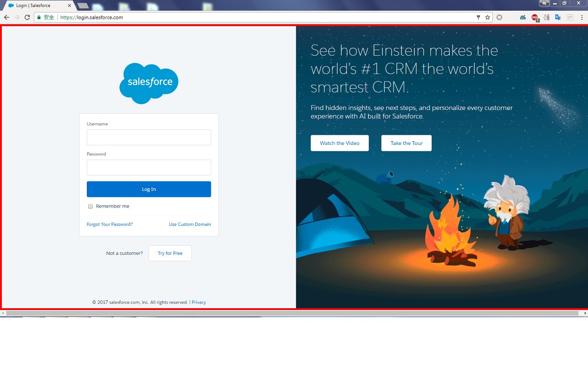Click the Try for Free button
This screenshot has width=588, height=368.
point(170,253)
